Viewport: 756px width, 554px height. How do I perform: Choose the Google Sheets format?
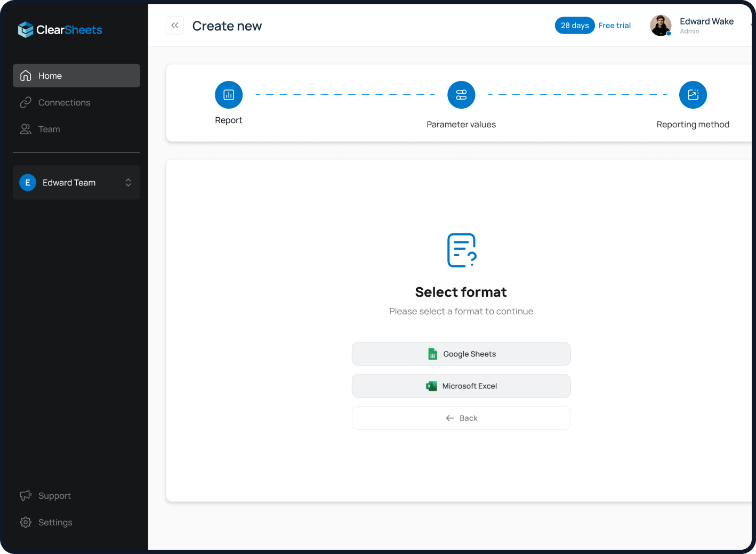coord(461,354)
